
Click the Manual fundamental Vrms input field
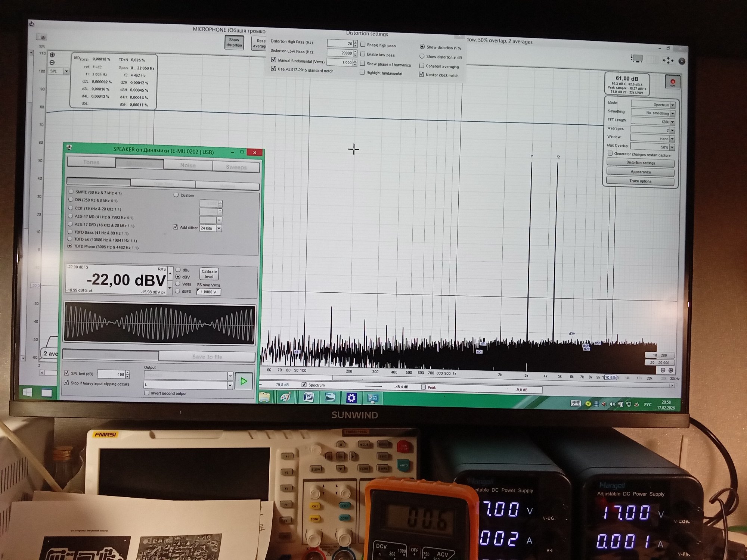click(340, 62)
